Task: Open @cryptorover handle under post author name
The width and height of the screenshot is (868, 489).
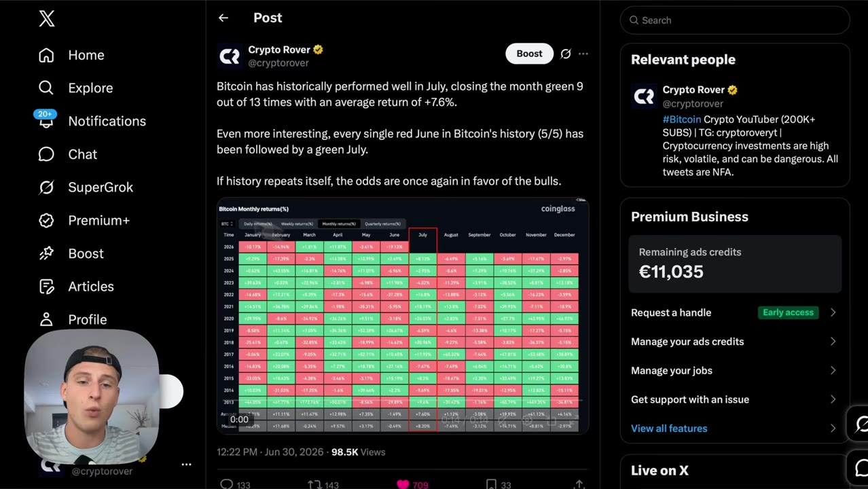Action: 278,63
